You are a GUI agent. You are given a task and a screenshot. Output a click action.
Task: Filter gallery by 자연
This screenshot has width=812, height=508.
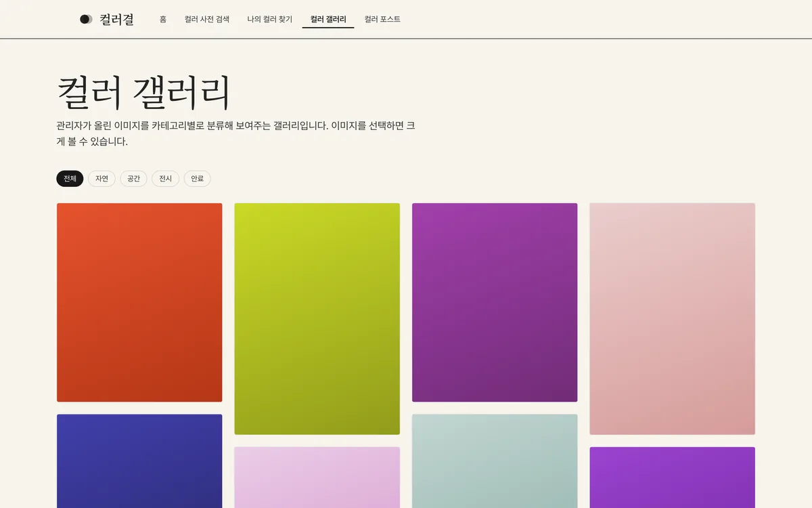coord(101,179)
